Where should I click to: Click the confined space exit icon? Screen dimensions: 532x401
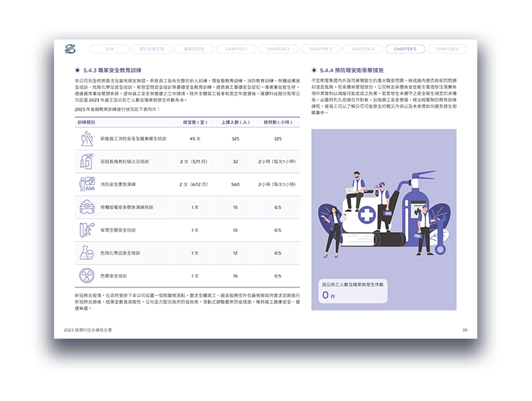click(87, 230)
